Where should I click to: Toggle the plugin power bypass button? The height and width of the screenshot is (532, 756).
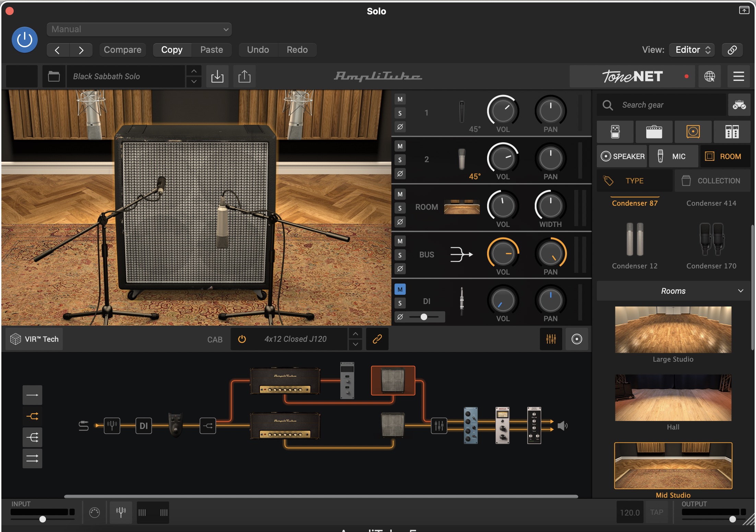tap(25, 40)
